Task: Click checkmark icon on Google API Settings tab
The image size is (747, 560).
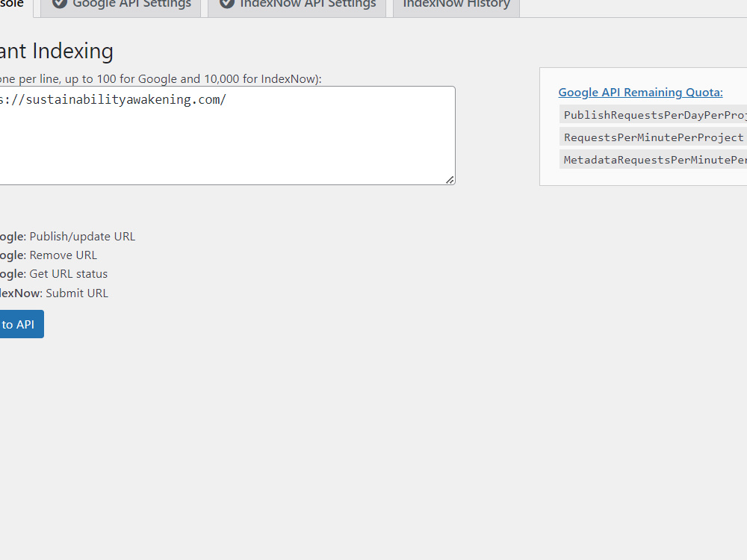Action: (60, 3)
